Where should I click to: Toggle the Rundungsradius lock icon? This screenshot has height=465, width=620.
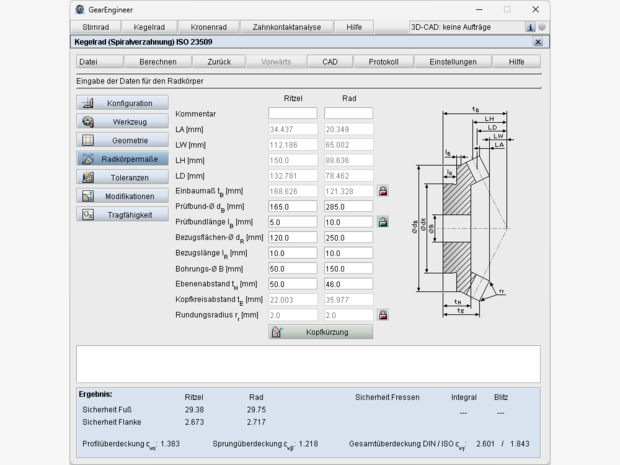coord(383,315)
